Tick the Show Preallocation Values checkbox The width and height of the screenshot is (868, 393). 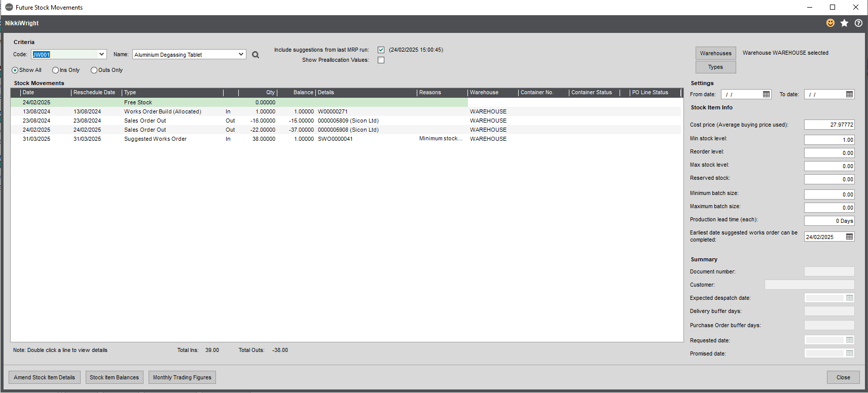click(381, 60)
